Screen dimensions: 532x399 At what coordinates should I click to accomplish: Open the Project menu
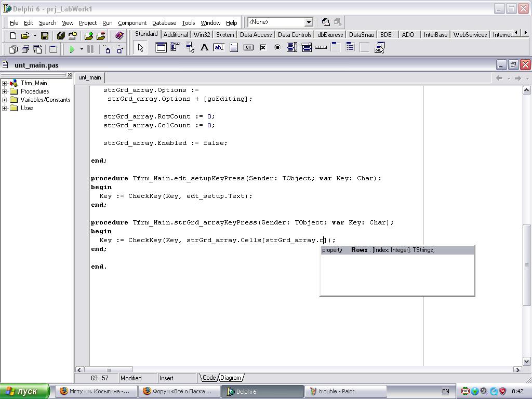87,23
